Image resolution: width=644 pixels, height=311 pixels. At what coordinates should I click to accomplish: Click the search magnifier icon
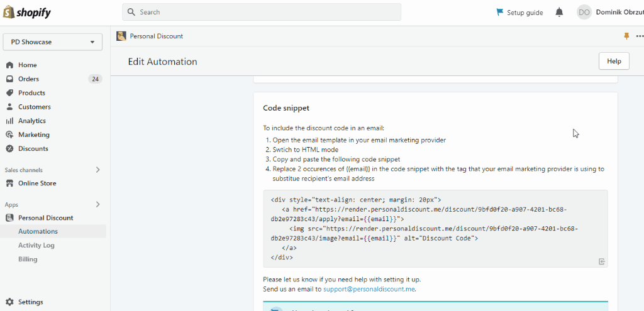coord(131,12)
